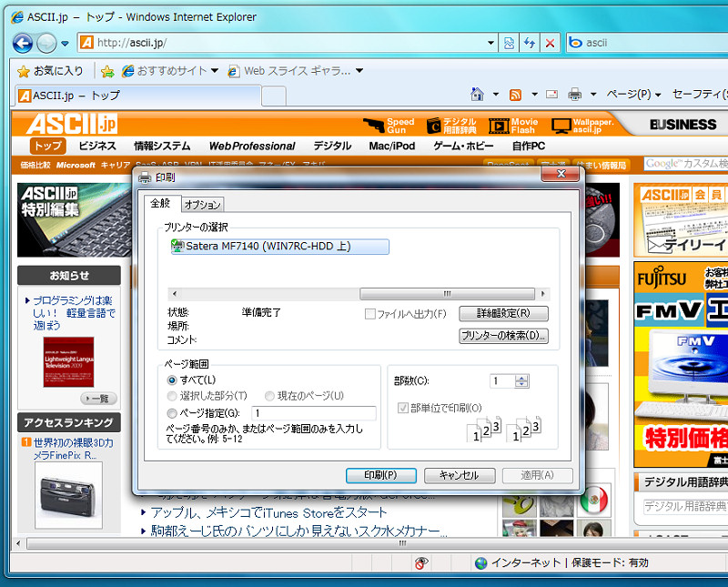Click the ASCII site icon in address bar
The image size is (728, 587).
click(86, 43)
